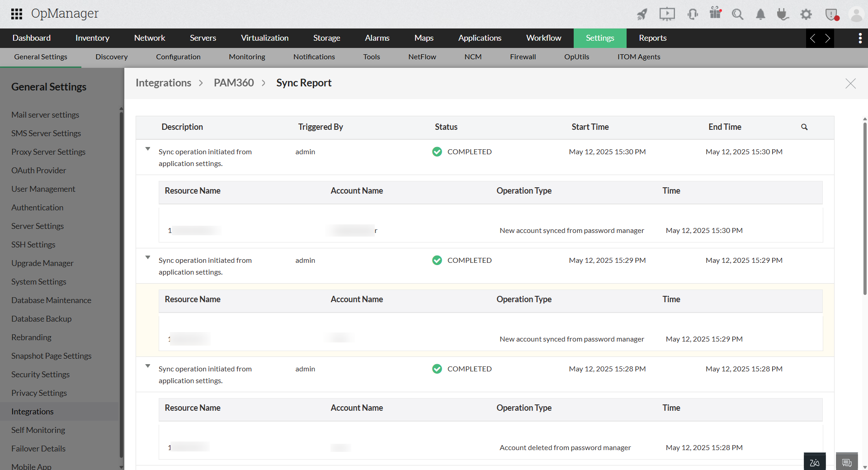868x470 pixels.
Task: Go to the Network tab
Action: point(150,38)
